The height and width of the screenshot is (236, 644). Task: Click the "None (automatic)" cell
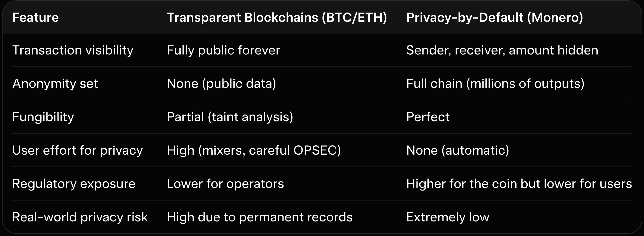point(458,150)
